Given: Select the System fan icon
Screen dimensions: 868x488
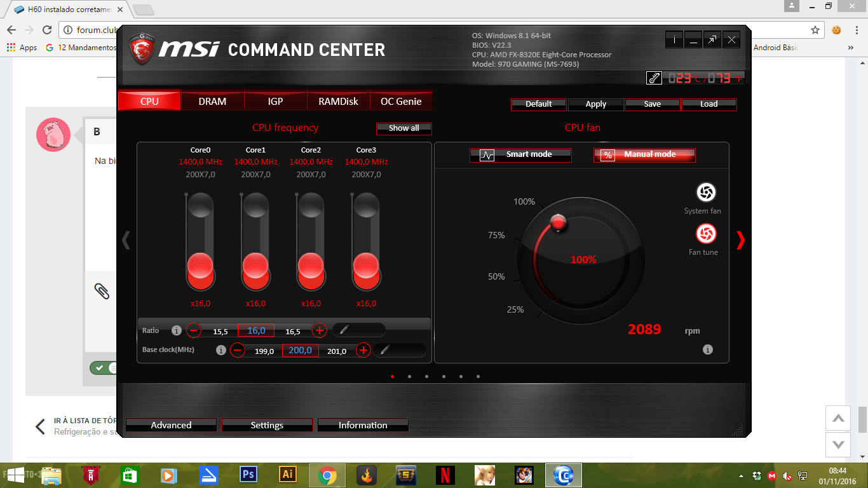Looking at the screenshot, I should 706,192.
